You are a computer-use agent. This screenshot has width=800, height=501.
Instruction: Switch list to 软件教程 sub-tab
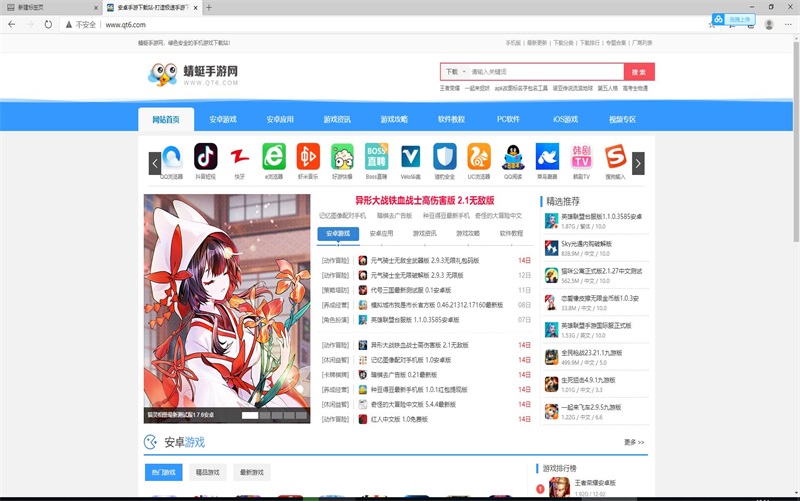[511, 234]
